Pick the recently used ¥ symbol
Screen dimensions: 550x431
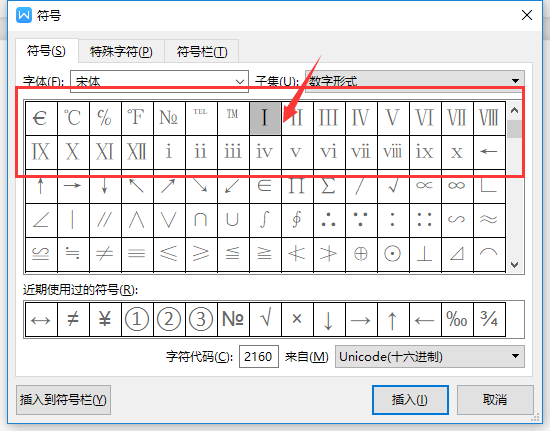tap(105, 319)
